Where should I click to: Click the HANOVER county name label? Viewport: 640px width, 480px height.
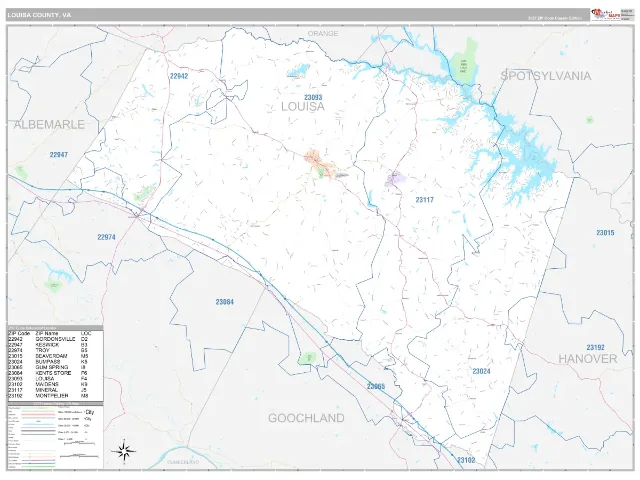click(588, 359)
